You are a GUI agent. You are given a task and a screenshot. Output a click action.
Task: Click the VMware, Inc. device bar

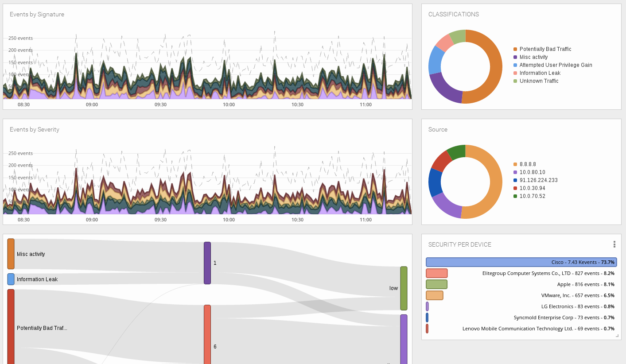coord(434,295)
